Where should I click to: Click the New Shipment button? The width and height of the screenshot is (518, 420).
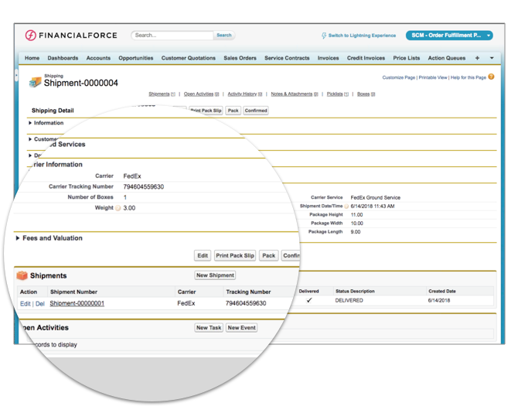(215, 275)
